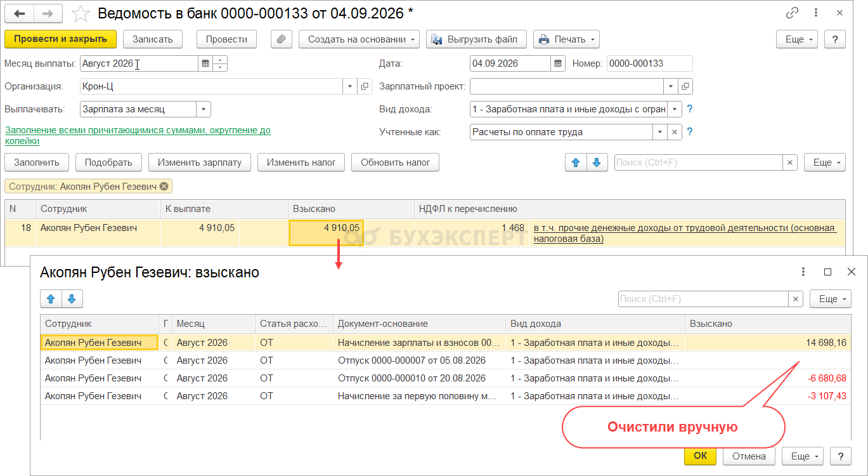Select the Взыскано cell 4 910,05

point(326,233)
